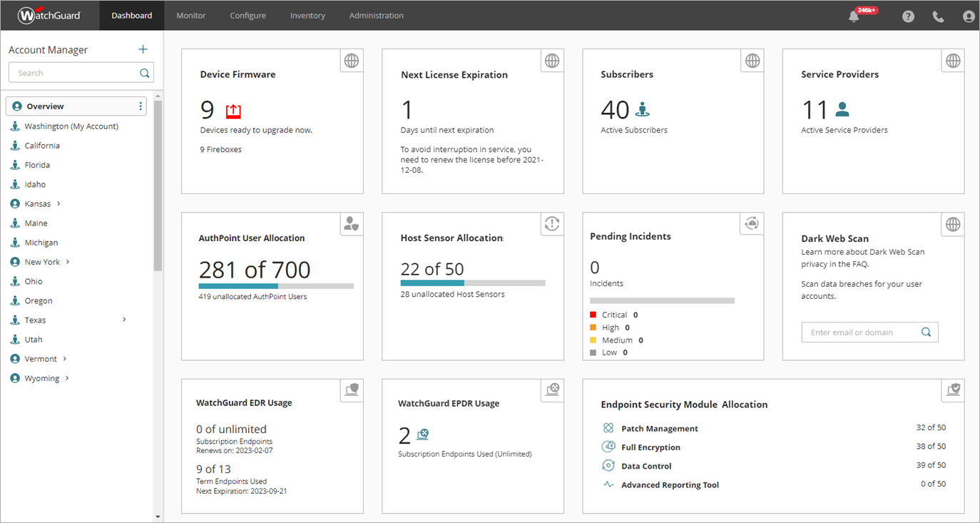This screenshot has width=980, height=523.
Task: Open the Configure menu
Action: tap(247, 15)
